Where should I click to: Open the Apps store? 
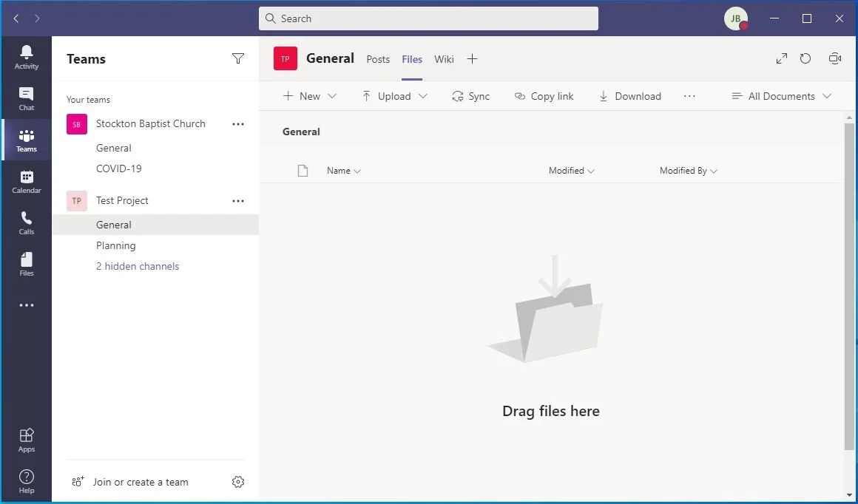27,440
